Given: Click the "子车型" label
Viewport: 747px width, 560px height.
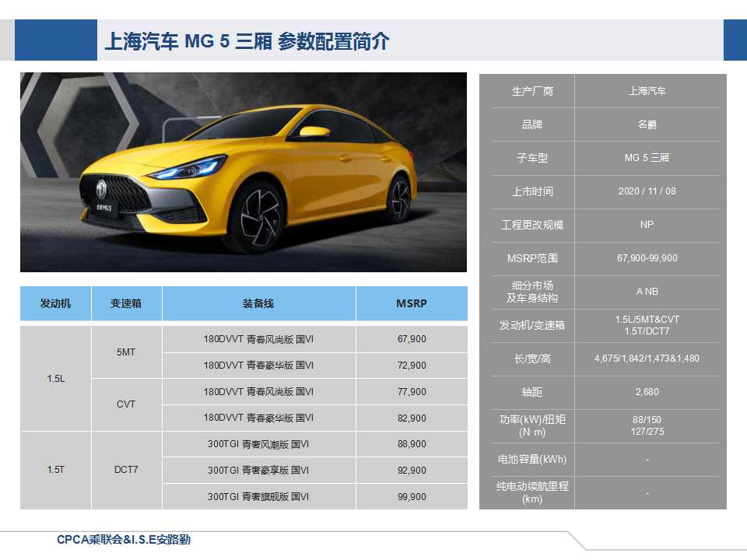Looking at the screenshot, I should 532,158.
